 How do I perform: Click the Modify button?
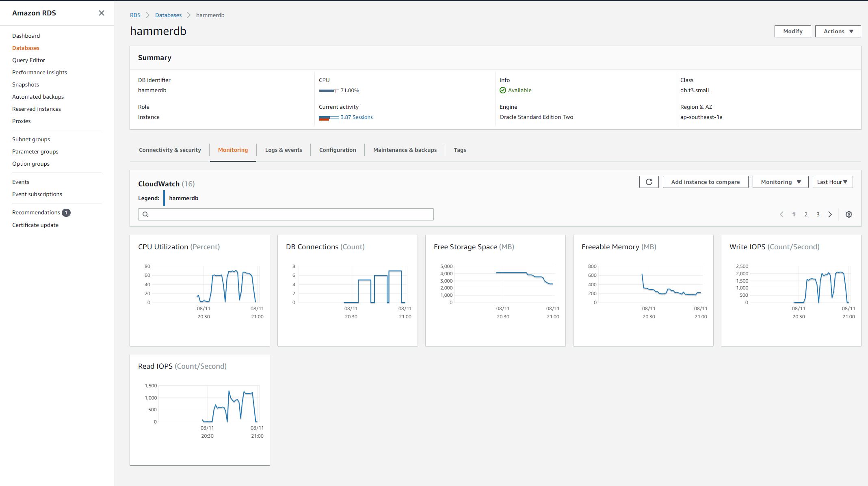792,31
